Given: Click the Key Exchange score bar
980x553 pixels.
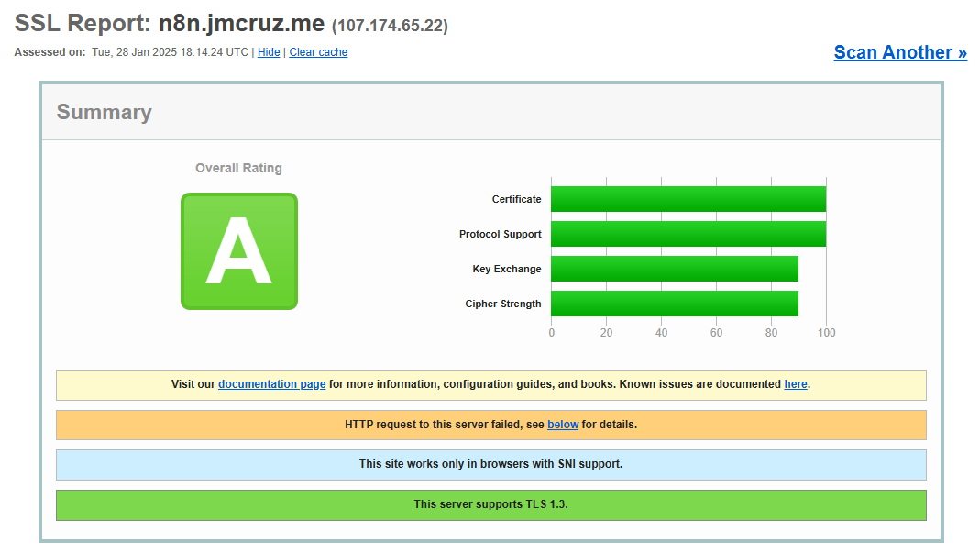Looking at the screenshot, I should 675,269.
